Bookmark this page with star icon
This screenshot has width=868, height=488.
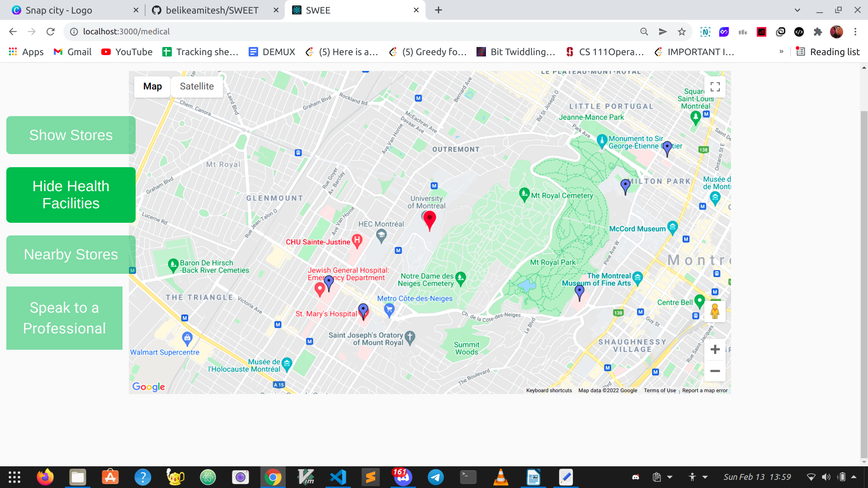pyautogui.click(x=682, y=32)
